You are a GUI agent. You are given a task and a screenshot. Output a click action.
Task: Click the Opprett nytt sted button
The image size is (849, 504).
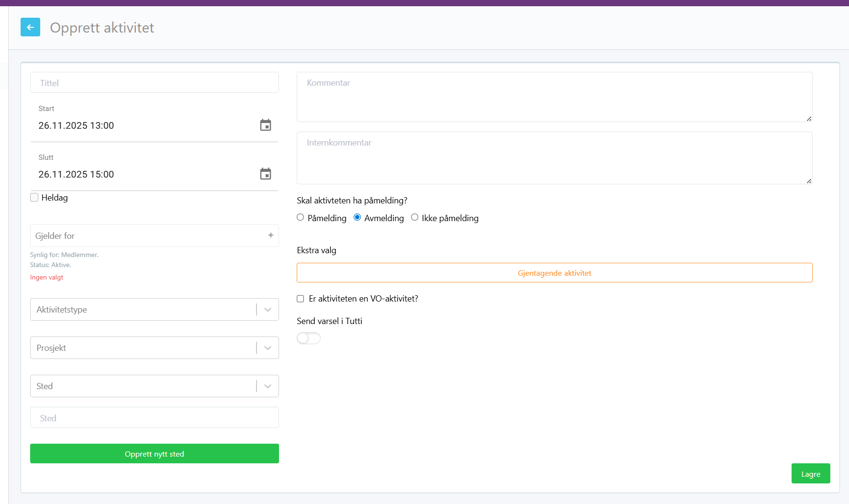[x=154, y=454]
